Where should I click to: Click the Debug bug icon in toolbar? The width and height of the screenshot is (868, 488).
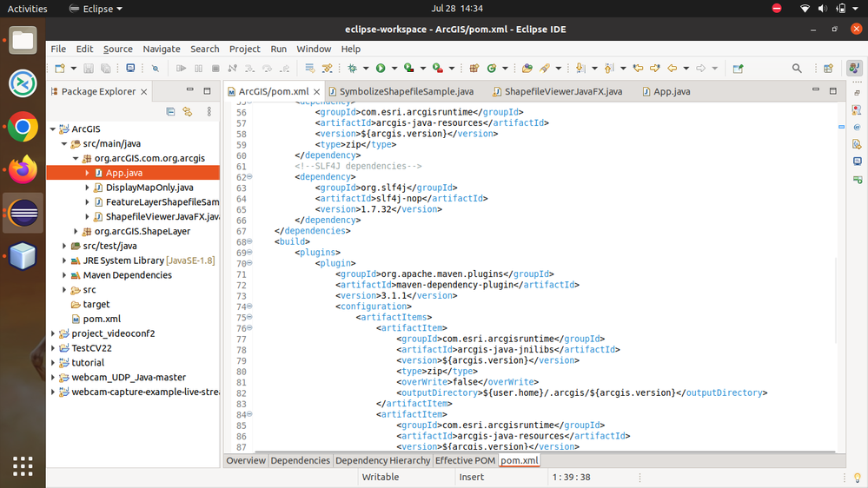(x=352, y=69)
